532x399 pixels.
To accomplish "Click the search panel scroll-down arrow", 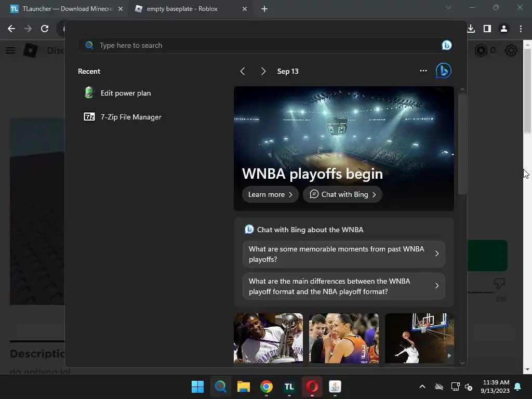I will pyautogui.click(x=462, y=363).
